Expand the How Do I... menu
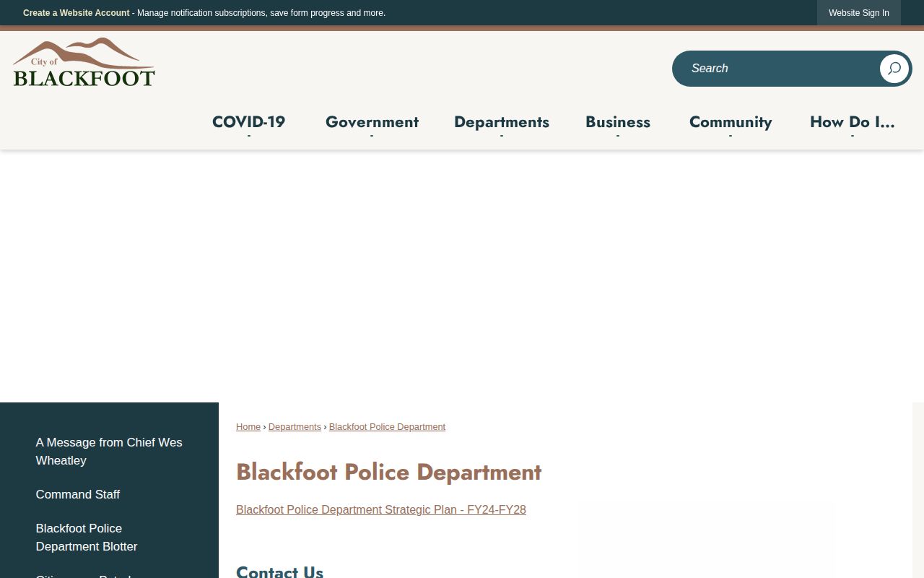 click(x=852, y=122)
